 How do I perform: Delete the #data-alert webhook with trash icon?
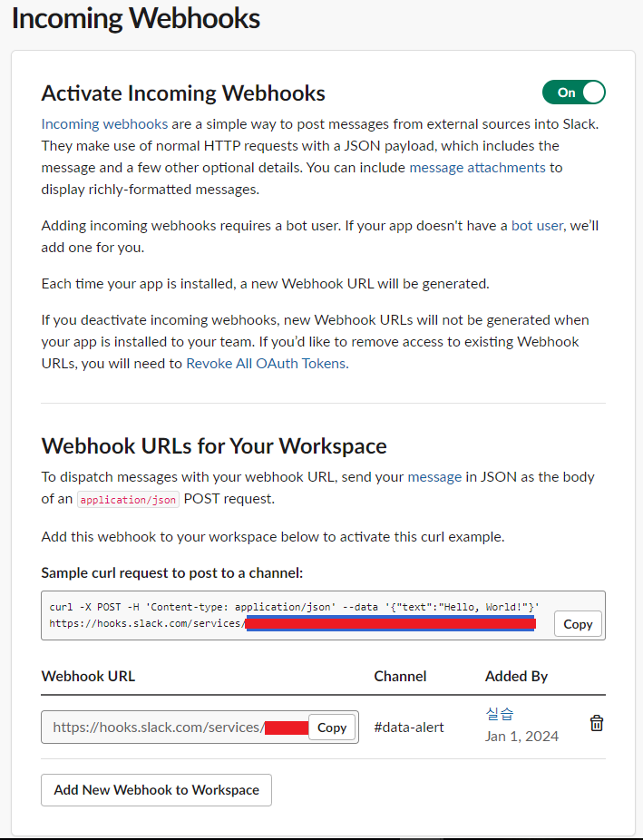click(597, 723)
